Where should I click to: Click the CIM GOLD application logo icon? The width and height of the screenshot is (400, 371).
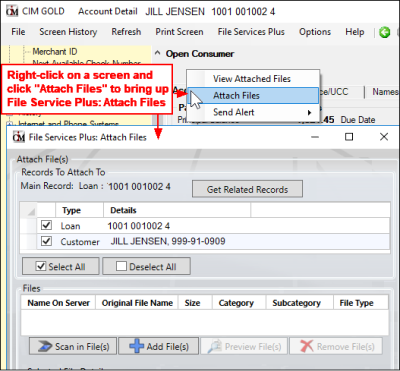12,12
